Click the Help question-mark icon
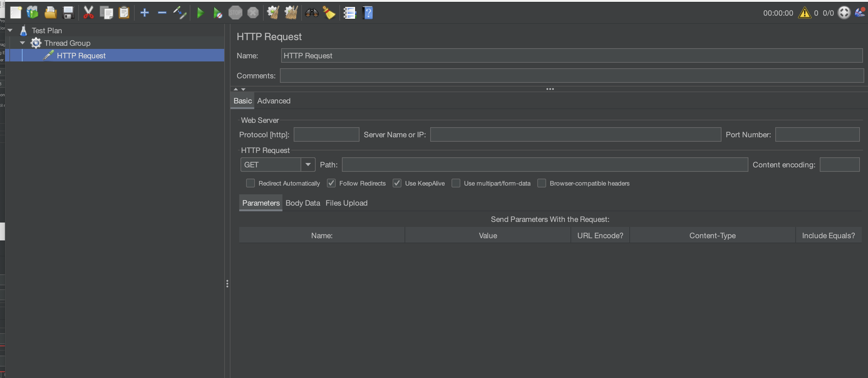Screen dimensions: 868x378 click(368, 13)
